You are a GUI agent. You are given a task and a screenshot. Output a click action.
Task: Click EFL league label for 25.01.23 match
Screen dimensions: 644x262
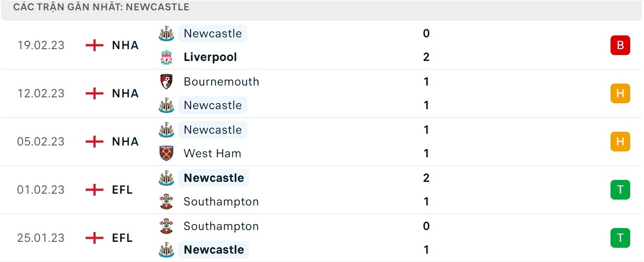click(x=123, y=238)
